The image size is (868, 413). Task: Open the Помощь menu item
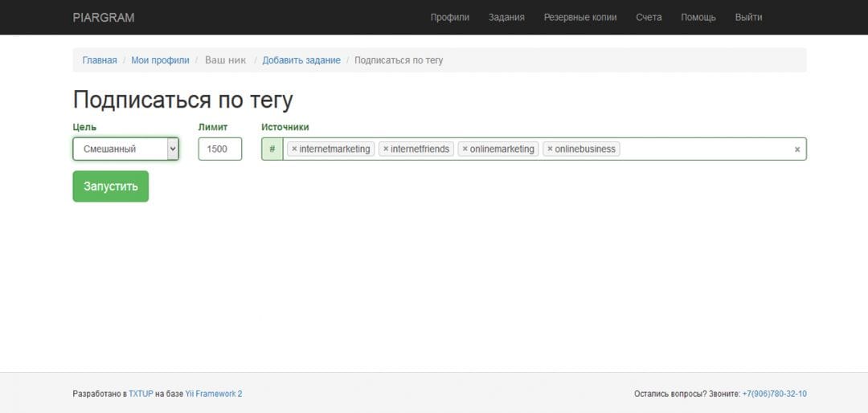point(698,17)
